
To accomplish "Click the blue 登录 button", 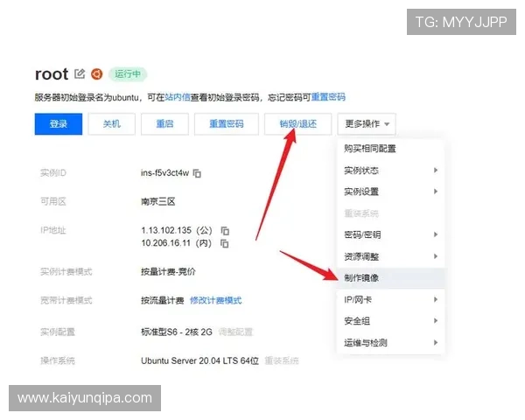I will point(59,124).
